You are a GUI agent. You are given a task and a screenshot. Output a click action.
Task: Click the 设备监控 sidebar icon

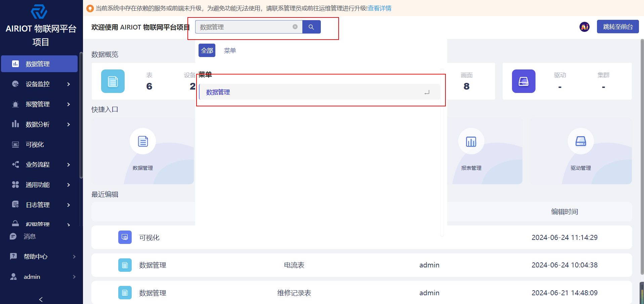pyautogui.click(x=15, y=84)
